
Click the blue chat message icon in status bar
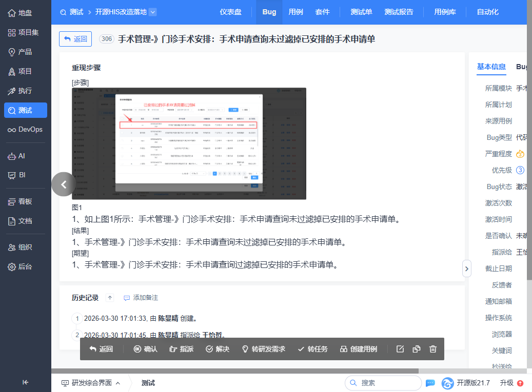click(430, 383)
